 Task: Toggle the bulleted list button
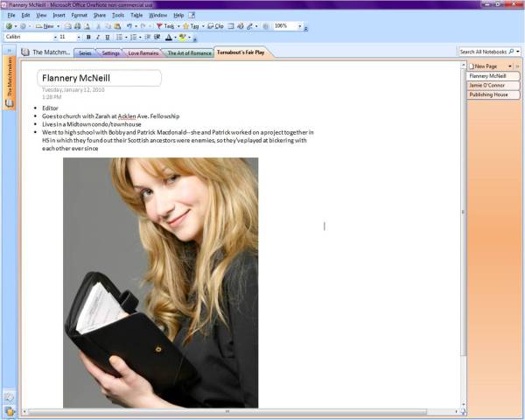[x=119, y=38]
